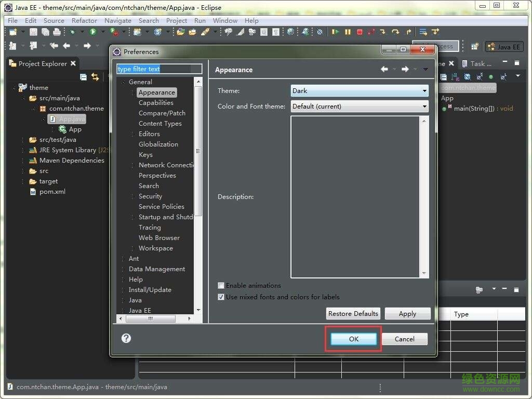Select Workspace in the preferences tree
This screenshot has height=399, width=532.
coord(155,248)
